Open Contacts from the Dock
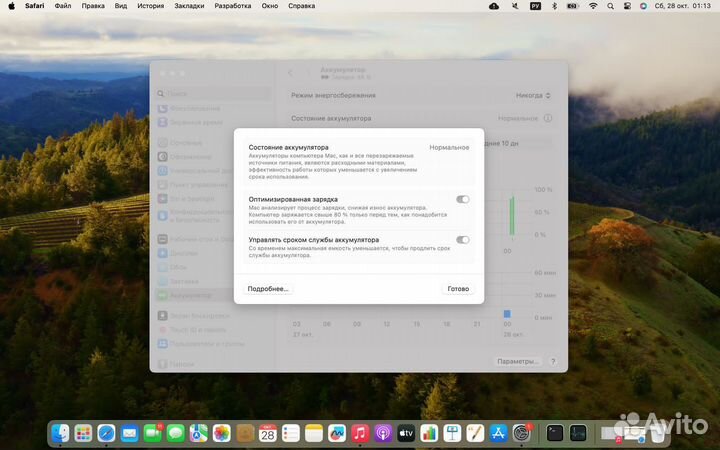The width and height of the screenshot is (720, 450). point(245,433)
